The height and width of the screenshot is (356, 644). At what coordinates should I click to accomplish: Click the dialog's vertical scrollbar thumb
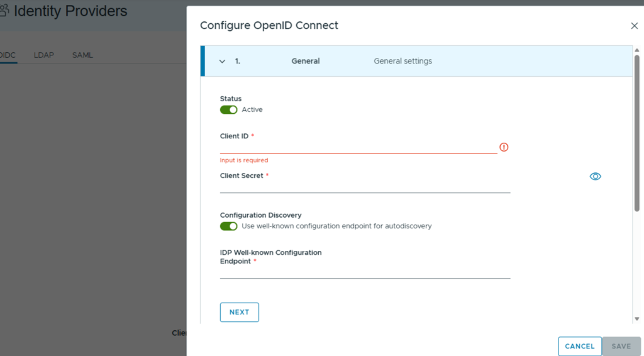pos(637,132)
